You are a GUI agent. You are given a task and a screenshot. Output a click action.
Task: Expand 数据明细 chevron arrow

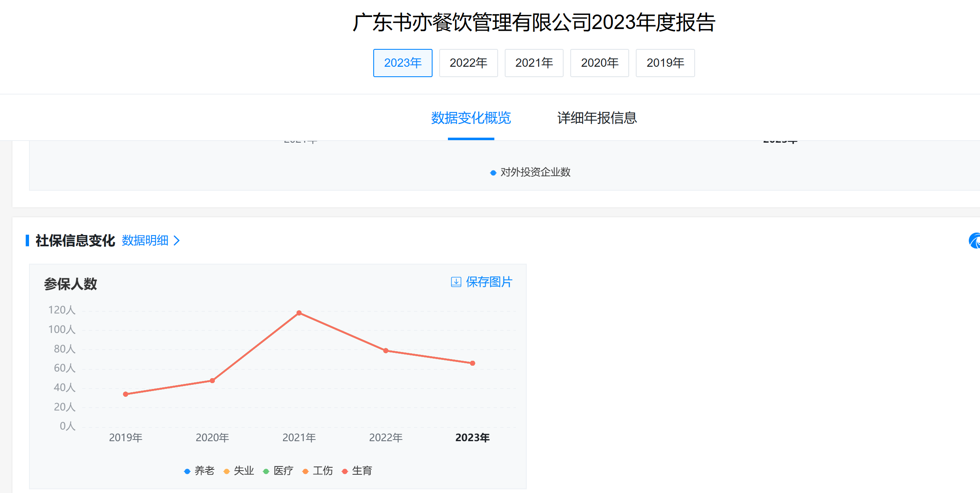[x=177, y=240]
